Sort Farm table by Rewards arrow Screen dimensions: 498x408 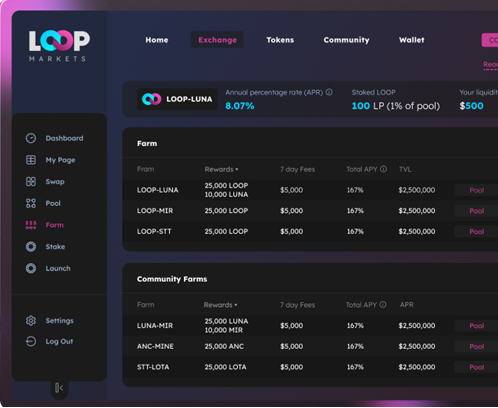pyautogui.click(x=237, y=170)
